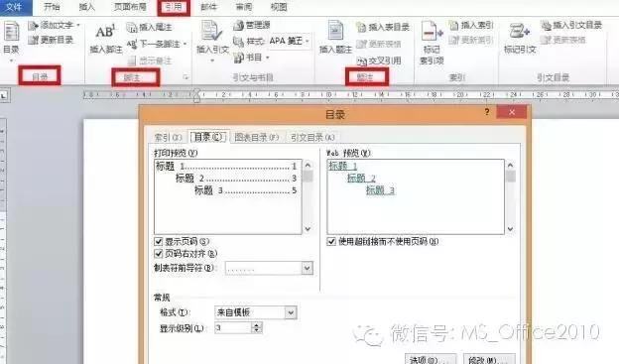Open the 文件 file tab
The width and height of the screenshot is (619, 364).
16,7
